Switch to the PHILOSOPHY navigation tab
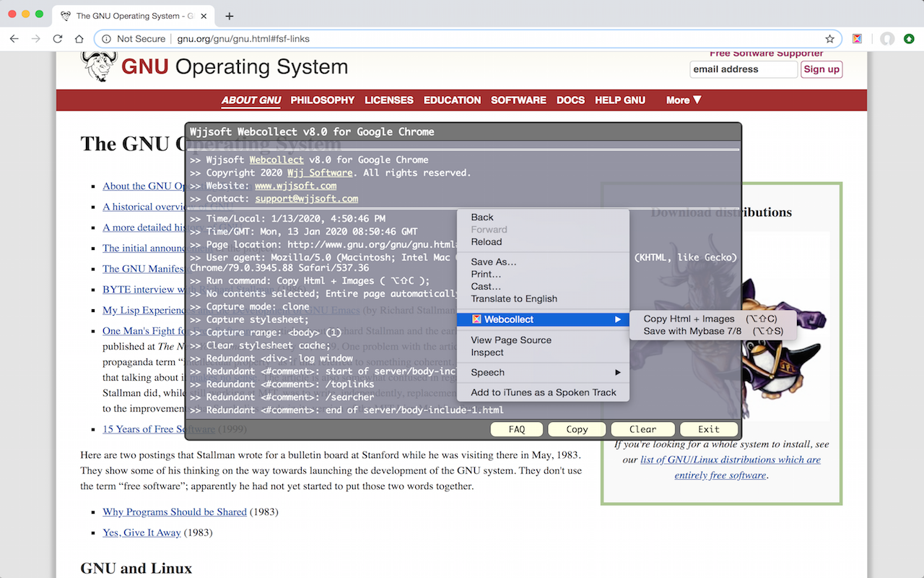 click(322, 100)
